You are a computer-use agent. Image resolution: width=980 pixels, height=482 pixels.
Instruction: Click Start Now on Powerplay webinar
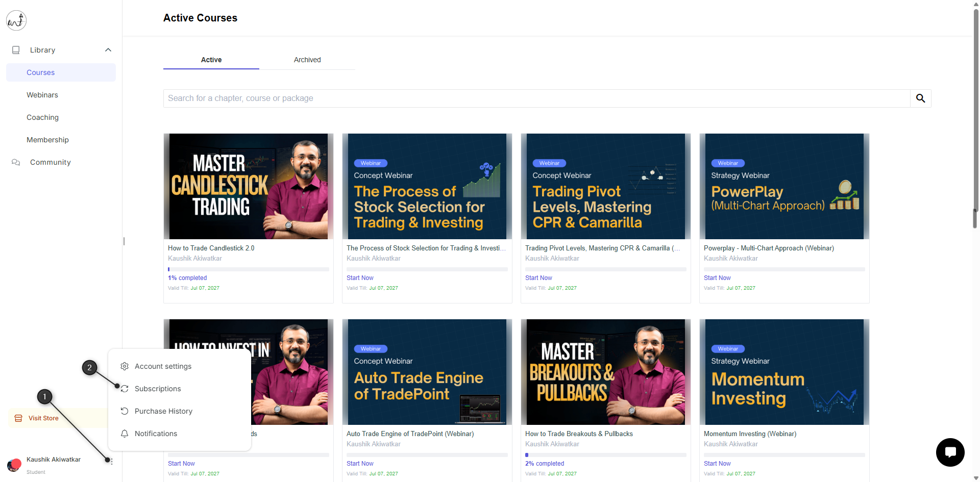[x=717, y=278]
